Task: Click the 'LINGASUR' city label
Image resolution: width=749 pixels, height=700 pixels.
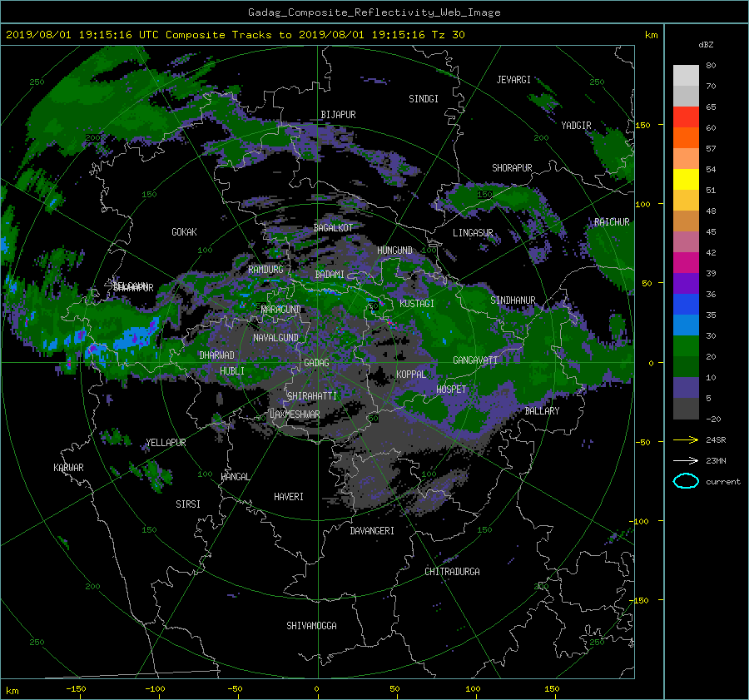Action: (473, 233)
